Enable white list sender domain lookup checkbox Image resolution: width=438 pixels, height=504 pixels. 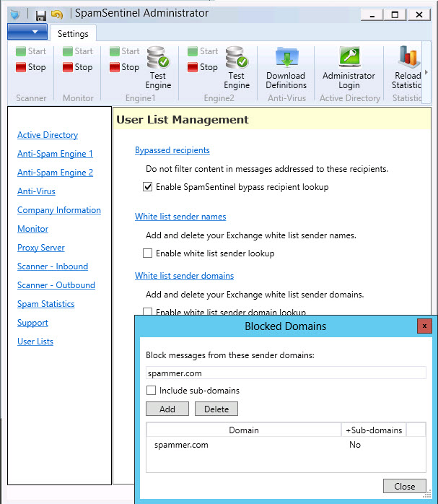coord(148,311)
